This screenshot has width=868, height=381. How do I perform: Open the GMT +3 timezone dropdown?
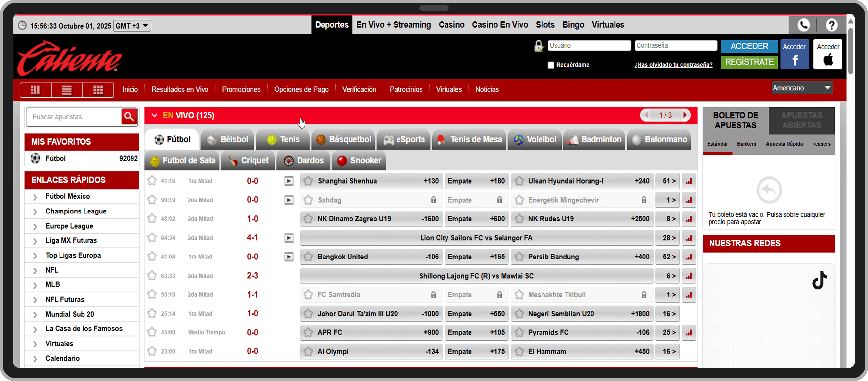pyautogui.click(x=132, y=26)
